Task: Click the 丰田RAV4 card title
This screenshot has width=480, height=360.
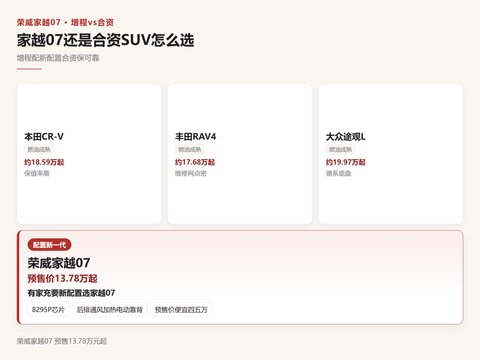Action: tap(195, 136)
